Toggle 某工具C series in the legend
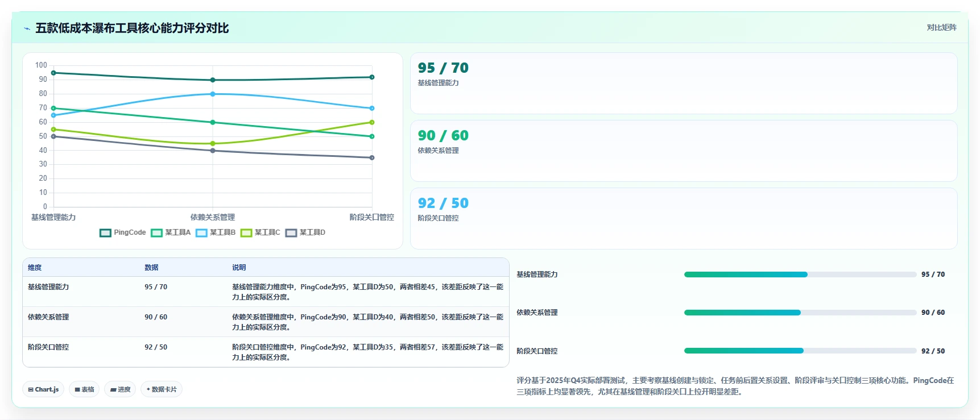The height and width of the screenshot is (420, 980). pyautogui.click(x=260, y=232)
